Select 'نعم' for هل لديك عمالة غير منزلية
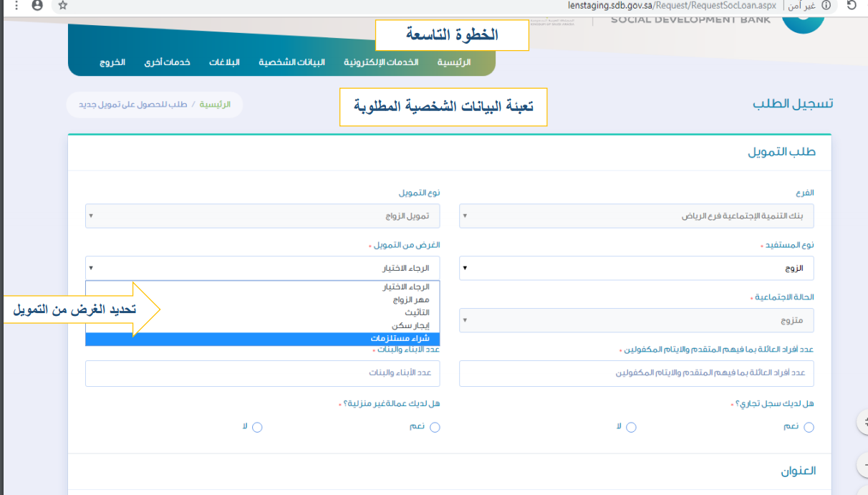Image resolution: width=868 pixels, height=495 pixels. click(435, 427)
